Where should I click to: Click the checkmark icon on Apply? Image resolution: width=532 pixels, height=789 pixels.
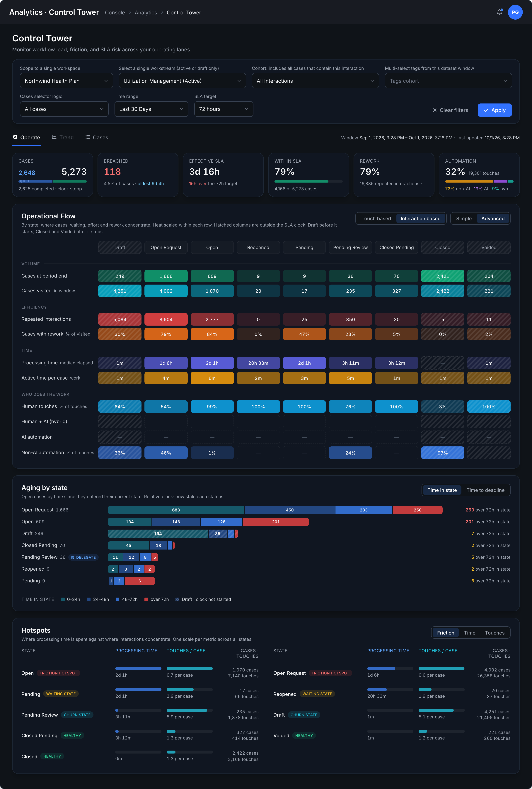coord(486,110)
